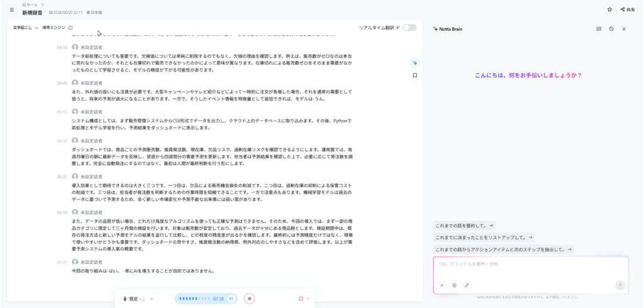Click the sparkle AI icon beside transcript
The height and width of the screenshot is (308, 644).
415,63
